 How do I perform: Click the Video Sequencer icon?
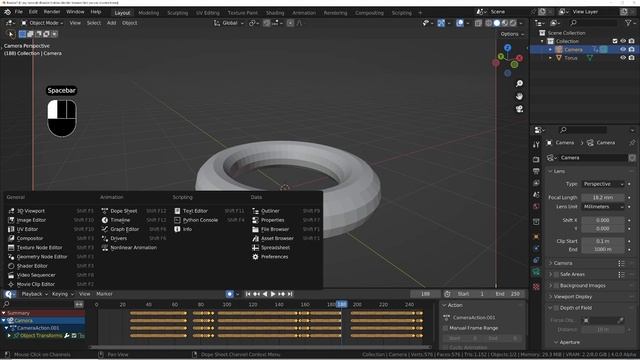pyautogui.click(x=11, y=275)
